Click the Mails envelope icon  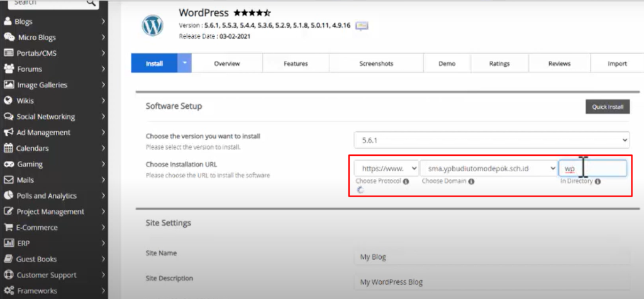[x=8, y=180]
